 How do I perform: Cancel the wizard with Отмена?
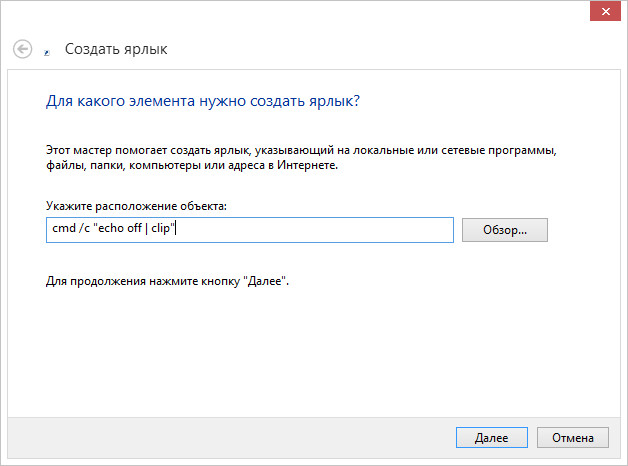pyautogui.click(x=573, y=438)
